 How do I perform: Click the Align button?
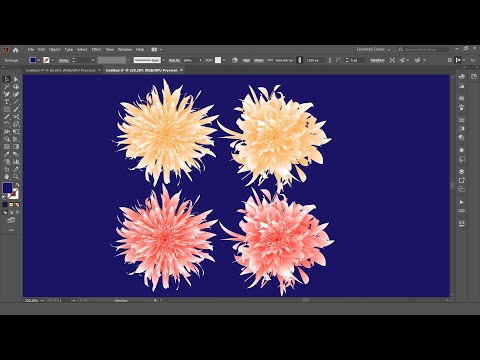click(x=246, y=60)
